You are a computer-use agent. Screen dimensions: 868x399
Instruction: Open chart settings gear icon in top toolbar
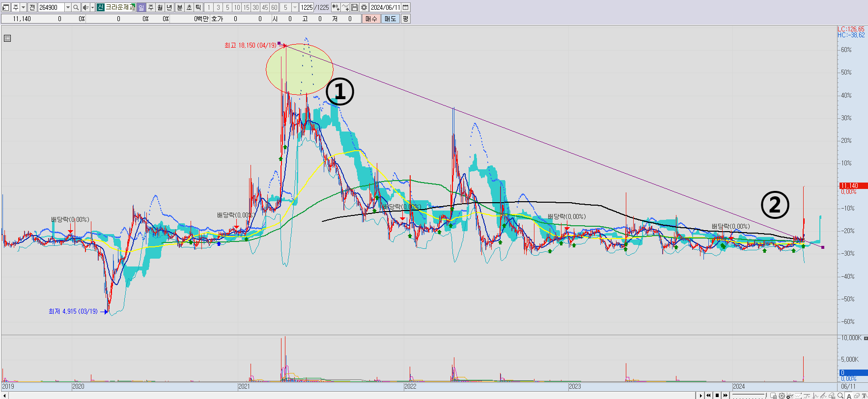coord(364,7)
